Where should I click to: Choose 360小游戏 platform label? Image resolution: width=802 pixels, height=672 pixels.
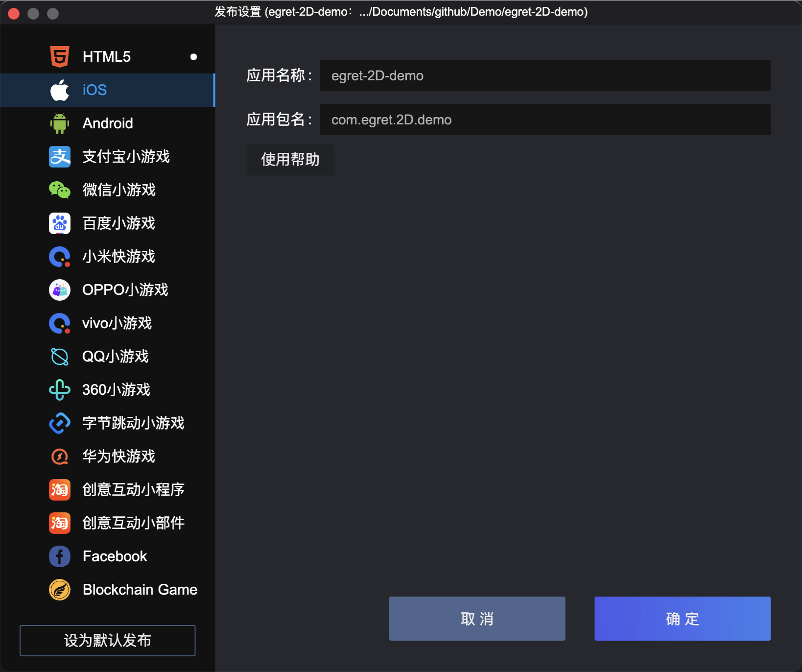(116, 390)
